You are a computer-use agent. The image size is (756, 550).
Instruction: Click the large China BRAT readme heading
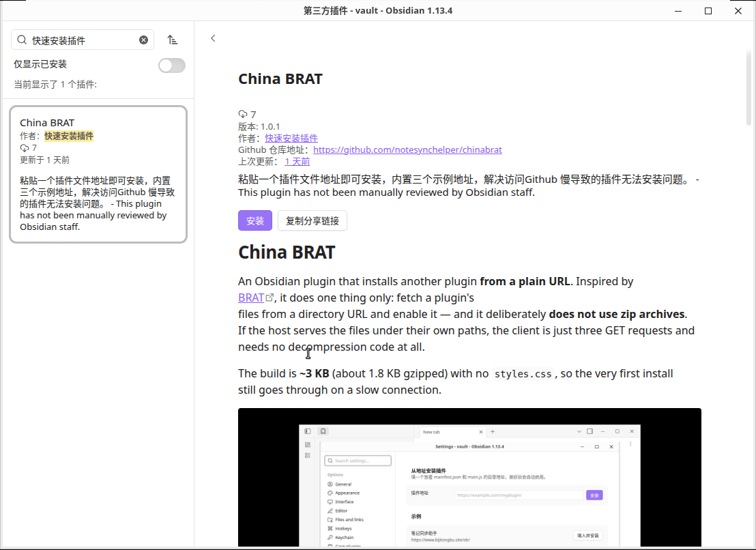287,252
